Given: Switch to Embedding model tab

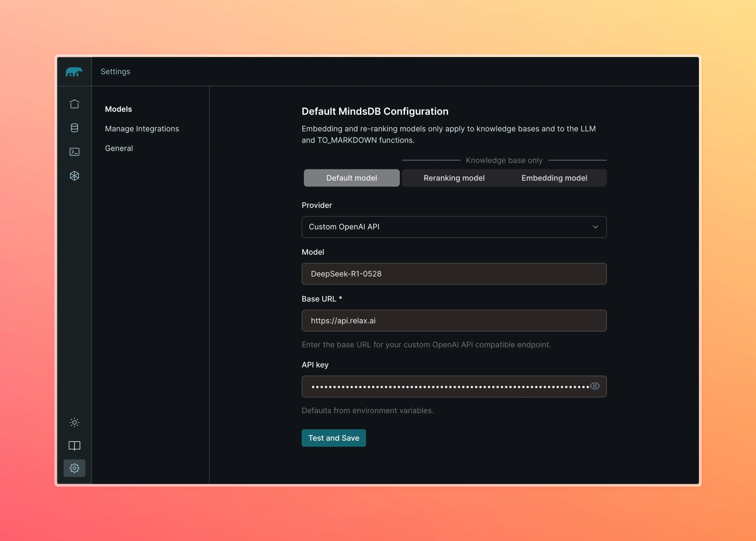Looking at the screenshot, I should (554, 178).
